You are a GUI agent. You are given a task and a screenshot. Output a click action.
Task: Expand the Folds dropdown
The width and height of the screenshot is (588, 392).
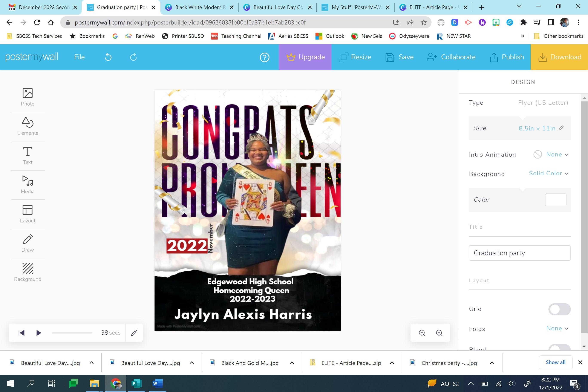click(557, 329)
